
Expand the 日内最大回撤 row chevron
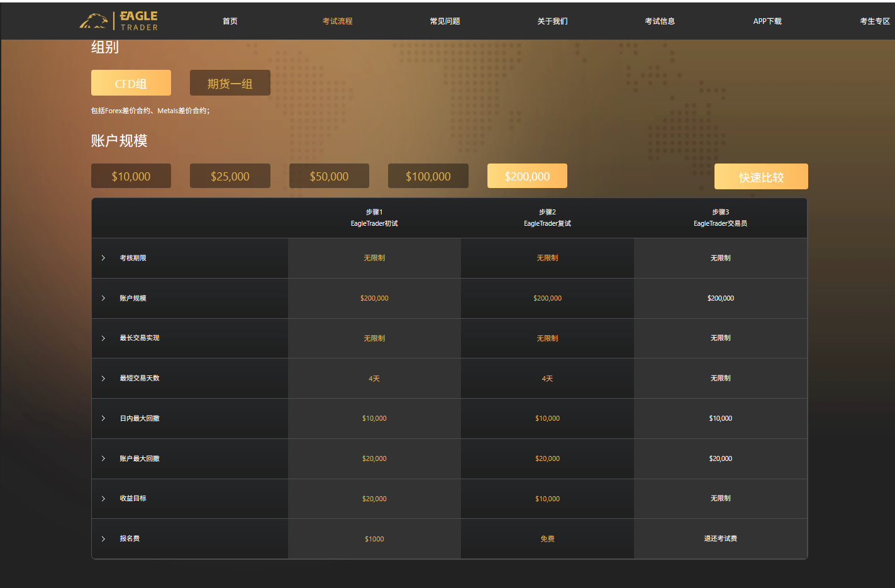click(x=103, y=418)
